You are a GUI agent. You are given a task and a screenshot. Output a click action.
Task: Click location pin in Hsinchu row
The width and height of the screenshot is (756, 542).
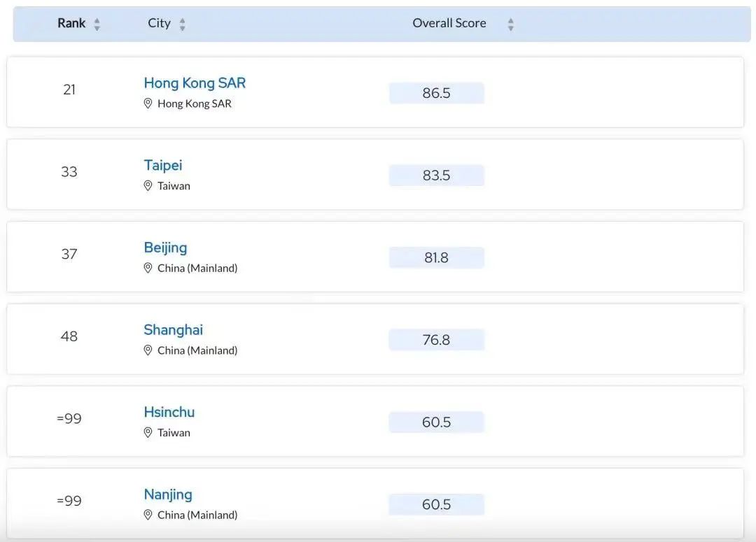click(x=148, y=433)
